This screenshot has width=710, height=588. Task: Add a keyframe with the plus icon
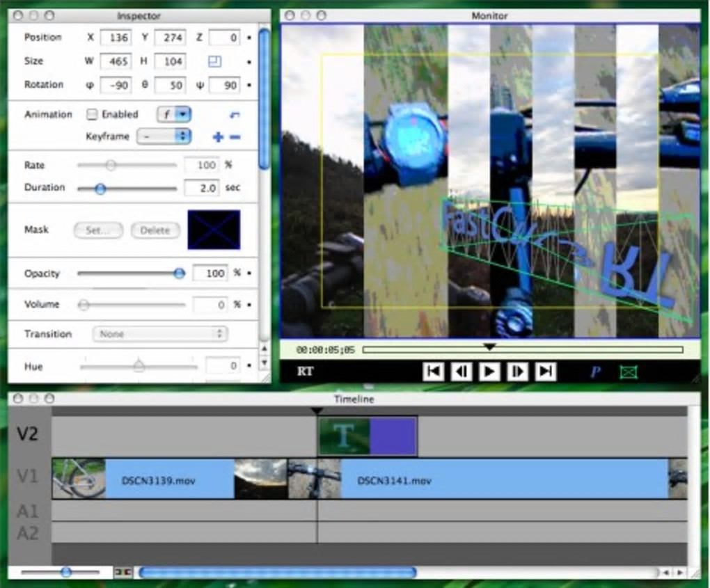tap(219, 137)
